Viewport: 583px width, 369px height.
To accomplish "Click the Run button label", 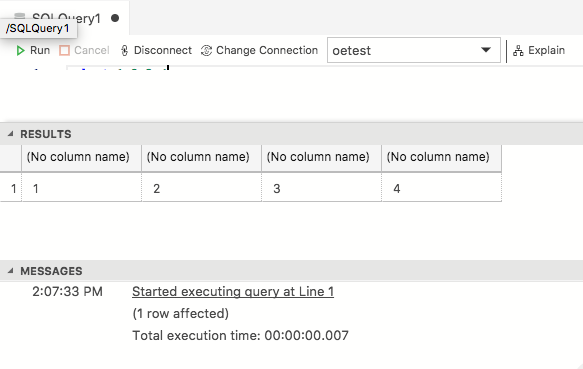I will click(40, 50).
